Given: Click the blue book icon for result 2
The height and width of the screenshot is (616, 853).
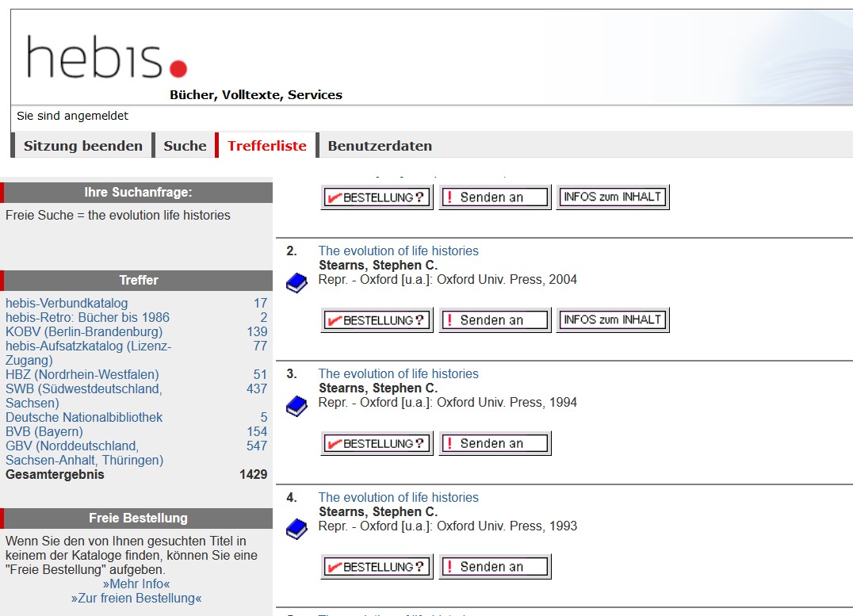Looking at the screenshot, I should [297, 283].
